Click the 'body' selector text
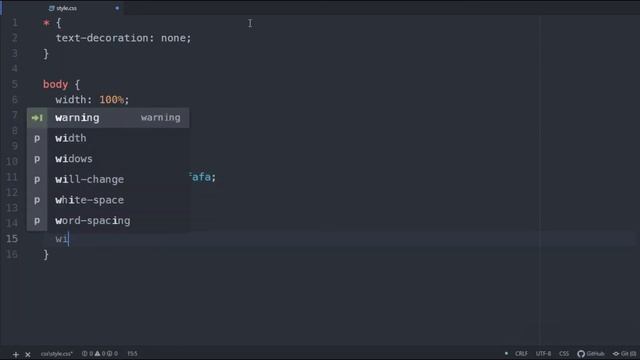 point(55,84)
